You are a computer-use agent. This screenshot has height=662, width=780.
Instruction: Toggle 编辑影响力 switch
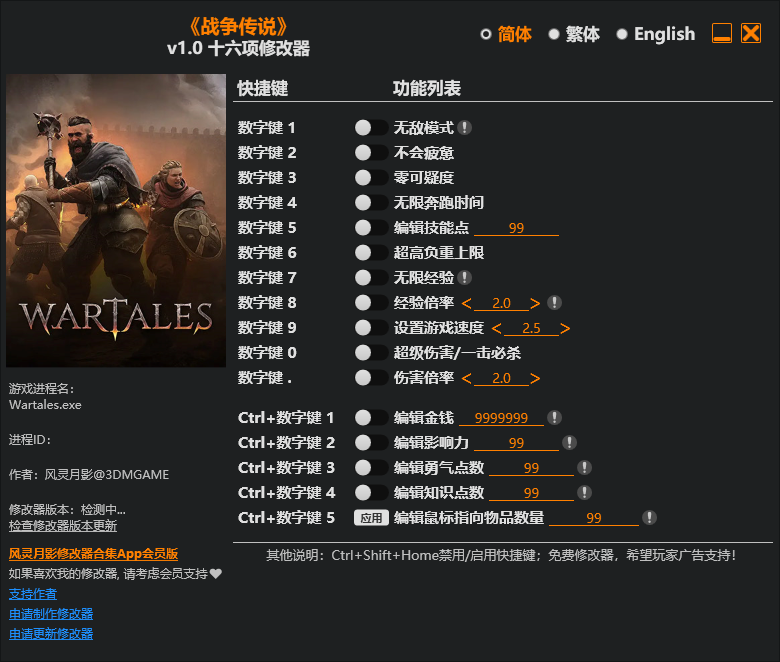pos(371,442)
